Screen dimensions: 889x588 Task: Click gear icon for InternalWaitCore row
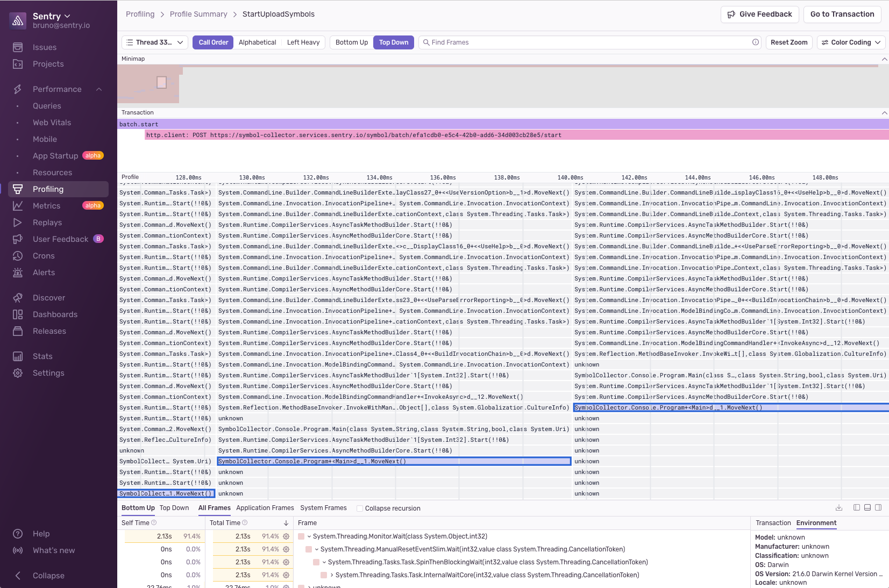click(x=286, y=575)
